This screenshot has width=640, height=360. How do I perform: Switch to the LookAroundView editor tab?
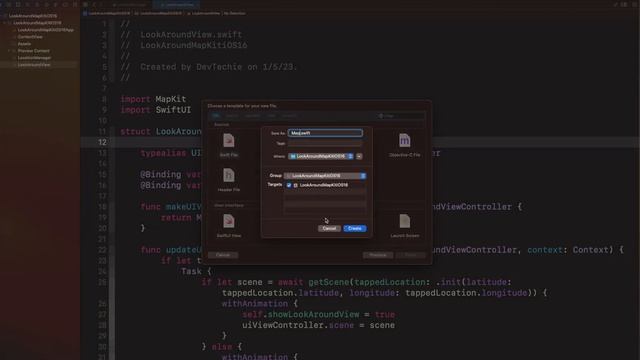point(176,4)
